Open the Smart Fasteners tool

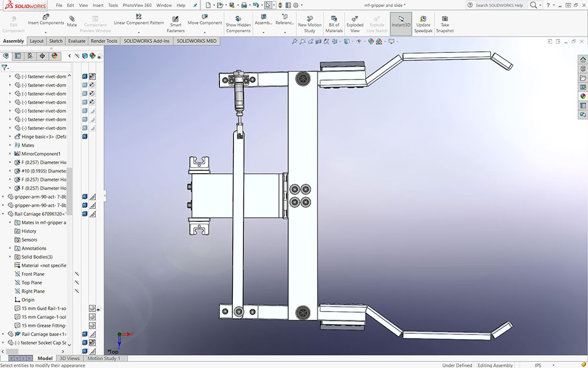(x=175, y=24)
